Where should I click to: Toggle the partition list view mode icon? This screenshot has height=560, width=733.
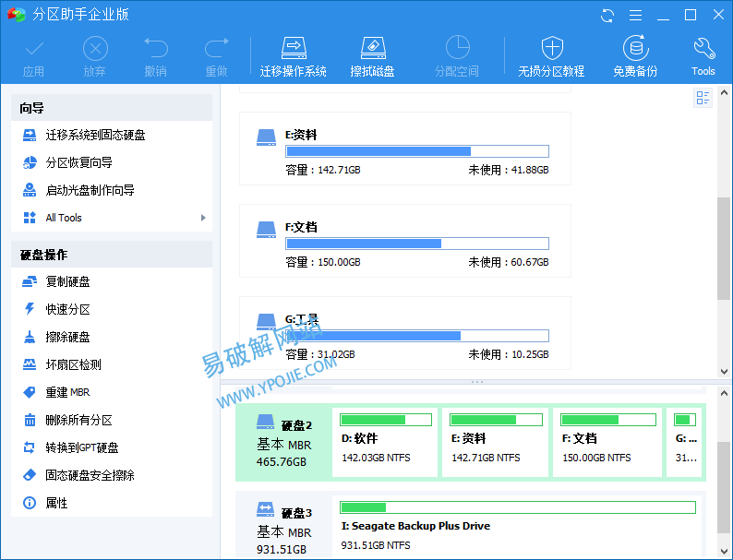703,98
